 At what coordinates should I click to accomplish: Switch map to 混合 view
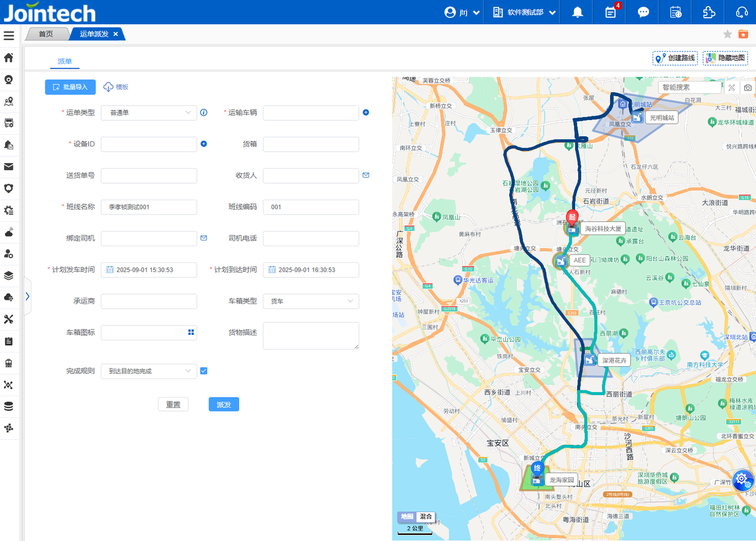(x=426, y=517)
